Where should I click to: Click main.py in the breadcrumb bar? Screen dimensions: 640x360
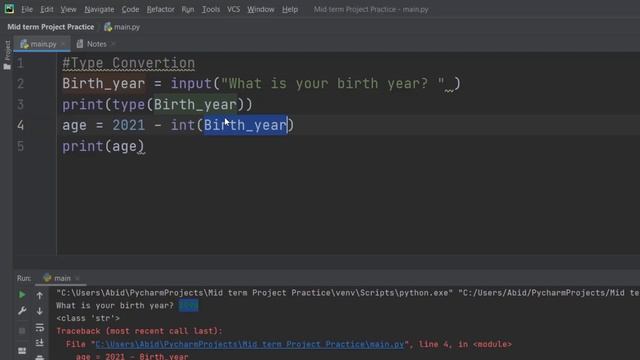click(122, 27)
